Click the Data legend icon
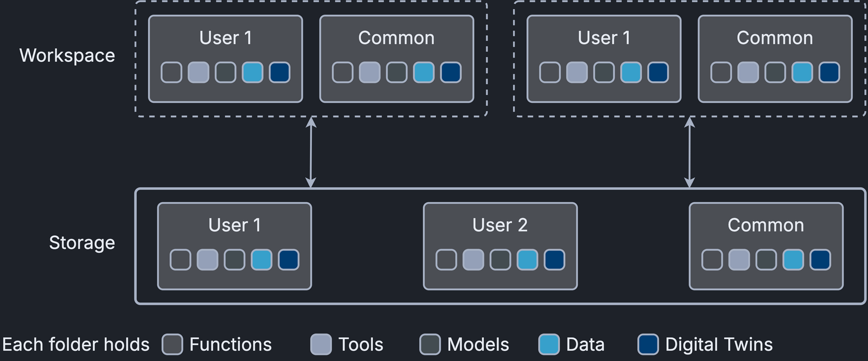 tap(549, 344)
